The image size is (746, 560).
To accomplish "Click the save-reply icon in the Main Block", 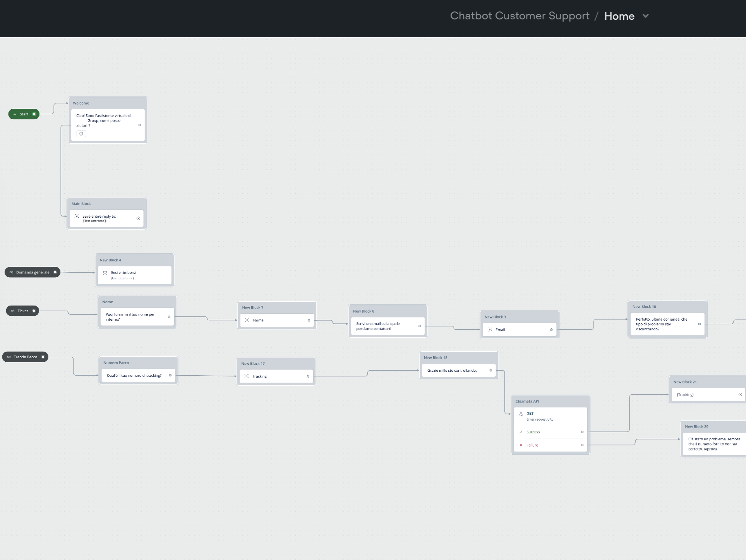I will [x=77, y=216].
